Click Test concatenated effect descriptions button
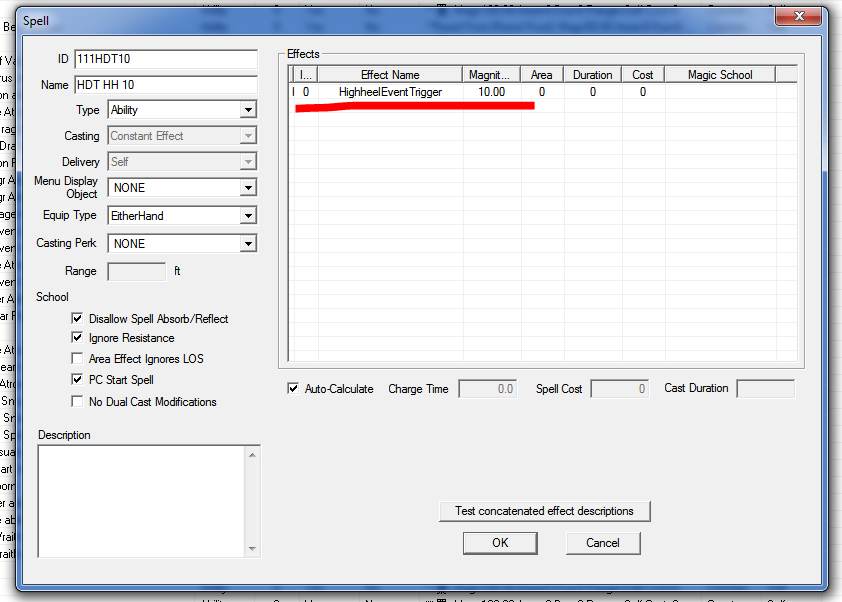This screenshot has height=602, width=842. [x=545, y=511]
